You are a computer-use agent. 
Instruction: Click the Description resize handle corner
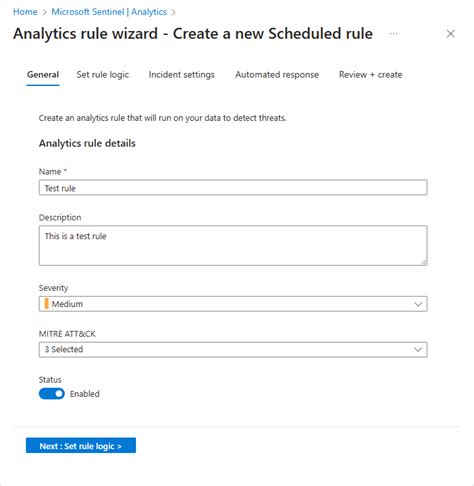pos(424,262)
